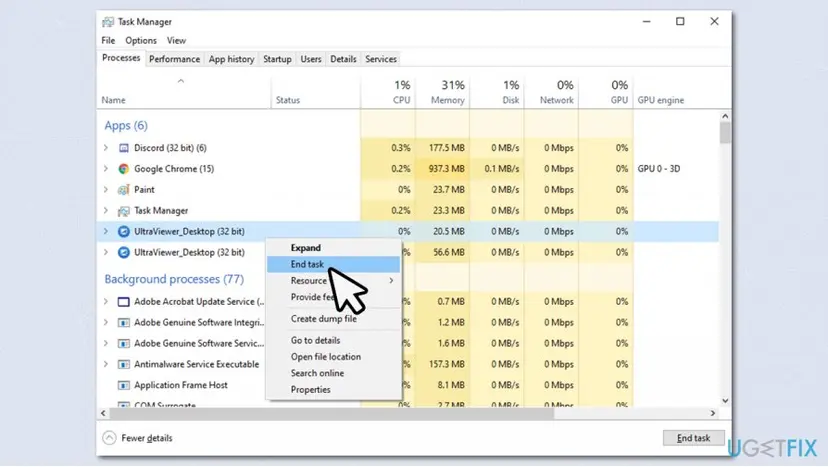Click the Google Chrome icon
The height and width of the screenshot is (467, 828).
[x=124, y=169]
